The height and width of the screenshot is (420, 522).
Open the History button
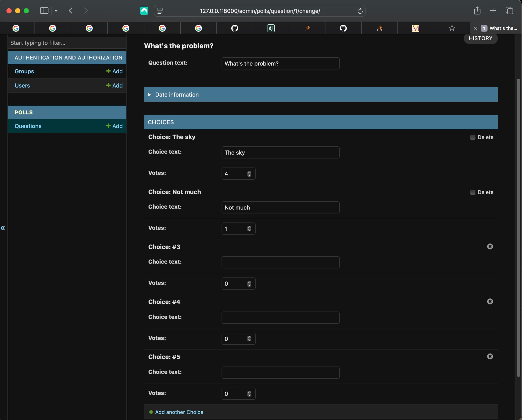480,38
